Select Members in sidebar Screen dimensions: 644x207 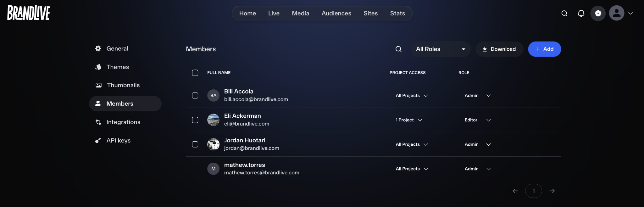tap(125, 103)
